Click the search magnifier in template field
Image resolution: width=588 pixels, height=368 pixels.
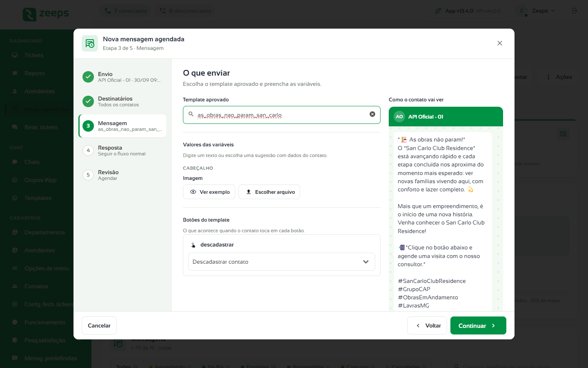pos(191,114)
